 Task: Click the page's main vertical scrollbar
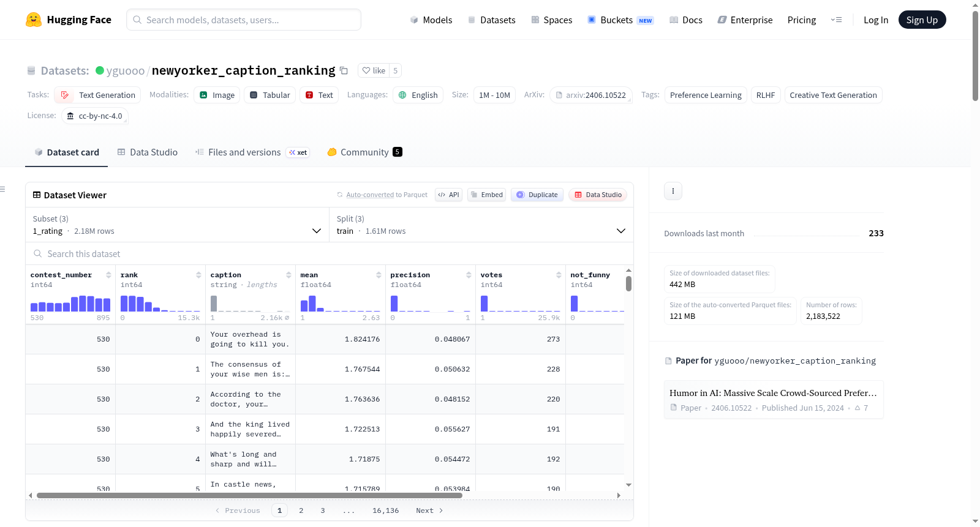pos(975,55)
